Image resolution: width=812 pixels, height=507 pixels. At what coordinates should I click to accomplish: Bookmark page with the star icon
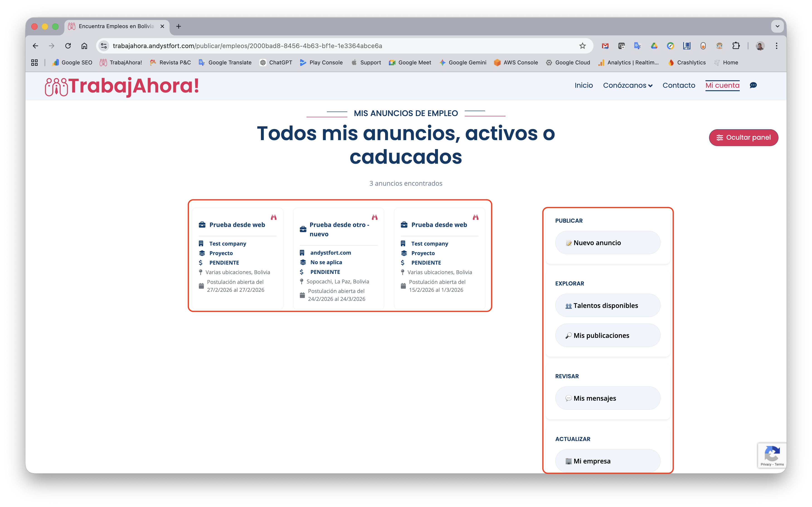click(582, 46)
